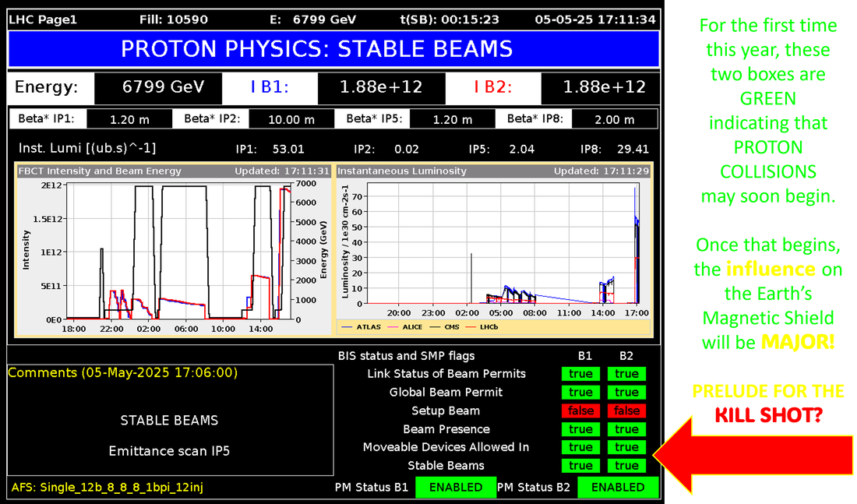857x504 pixels.
Task: Click the Moveable Devices Allowed In B1 flag
Action: [x=580, y=447]
